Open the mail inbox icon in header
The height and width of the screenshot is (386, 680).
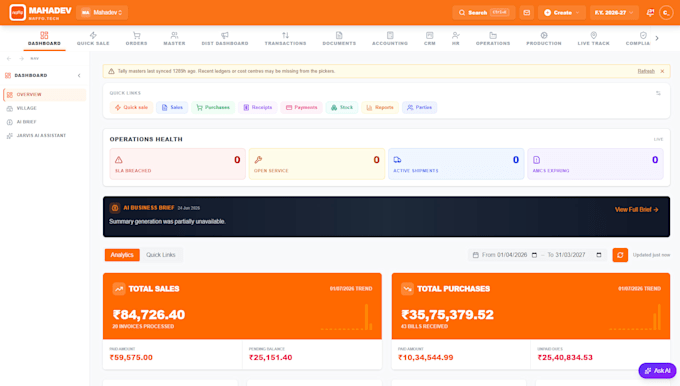526,13
